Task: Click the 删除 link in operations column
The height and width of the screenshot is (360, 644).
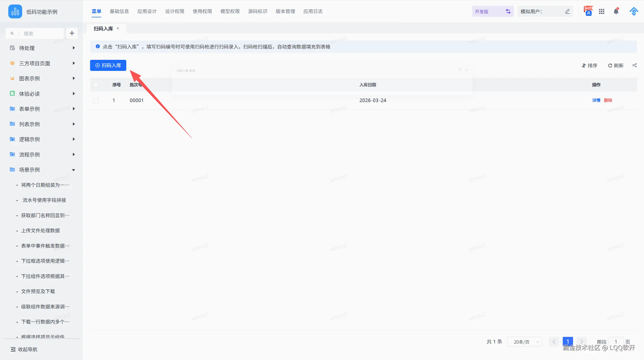Action: click(x=608, y=100)
